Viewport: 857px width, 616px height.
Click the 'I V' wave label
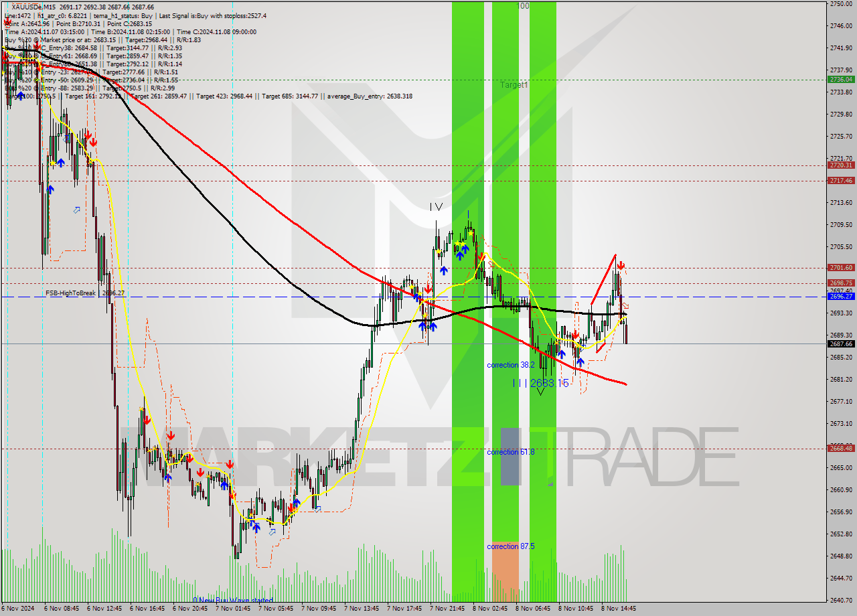[x=436, y=207]
